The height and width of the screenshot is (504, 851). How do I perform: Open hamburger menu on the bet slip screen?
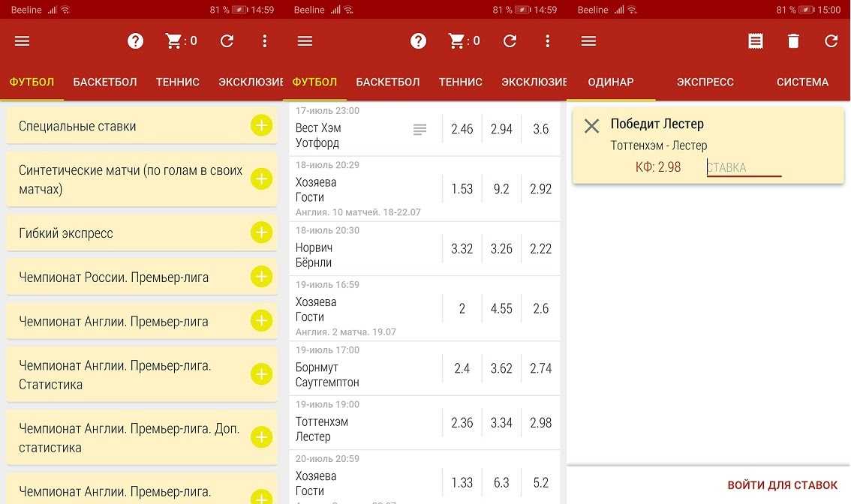[x=588, y=40]
